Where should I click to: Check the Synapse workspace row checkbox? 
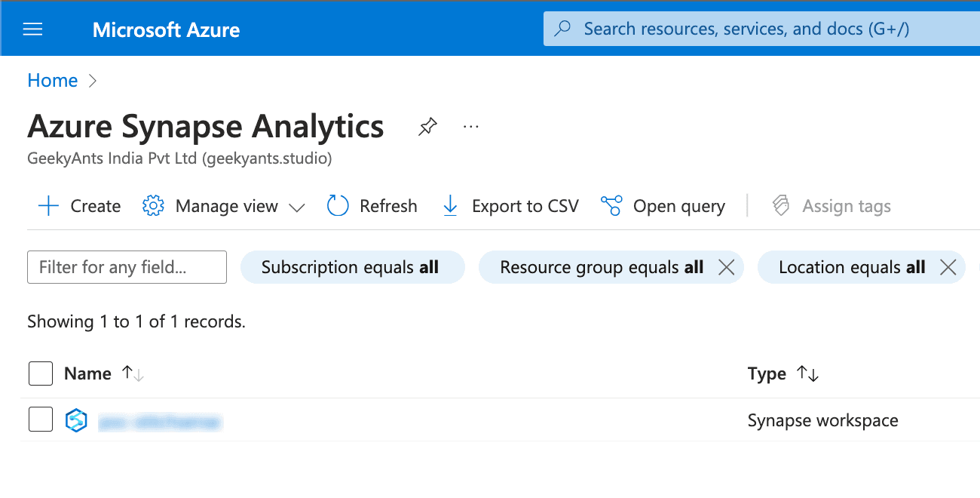pyautogui.click(x=41, y=420)
